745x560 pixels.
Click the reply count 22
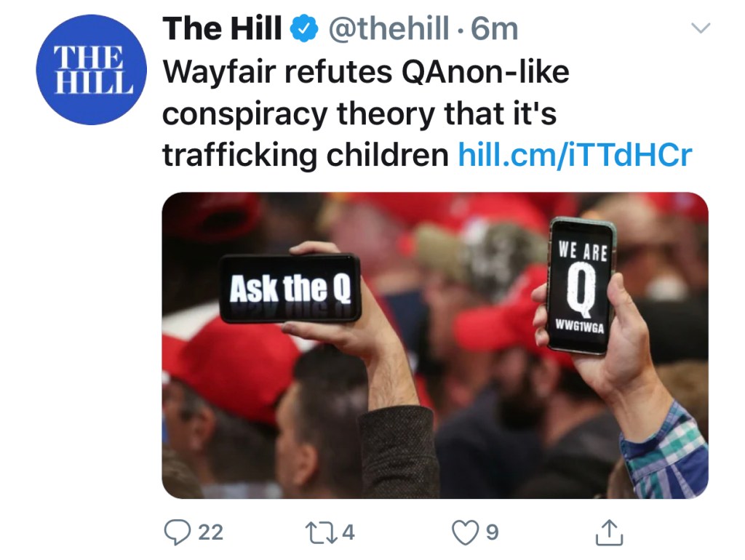(210, 532)
